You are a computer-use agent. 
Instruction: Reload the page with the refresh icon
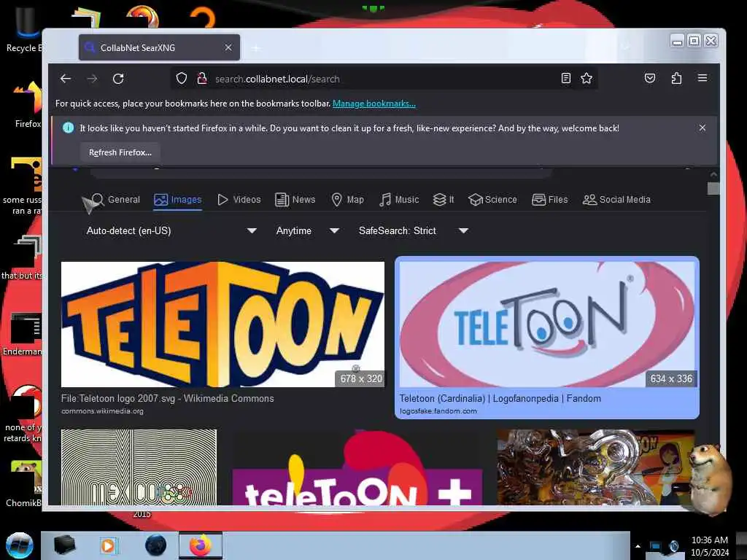point(118,79)
